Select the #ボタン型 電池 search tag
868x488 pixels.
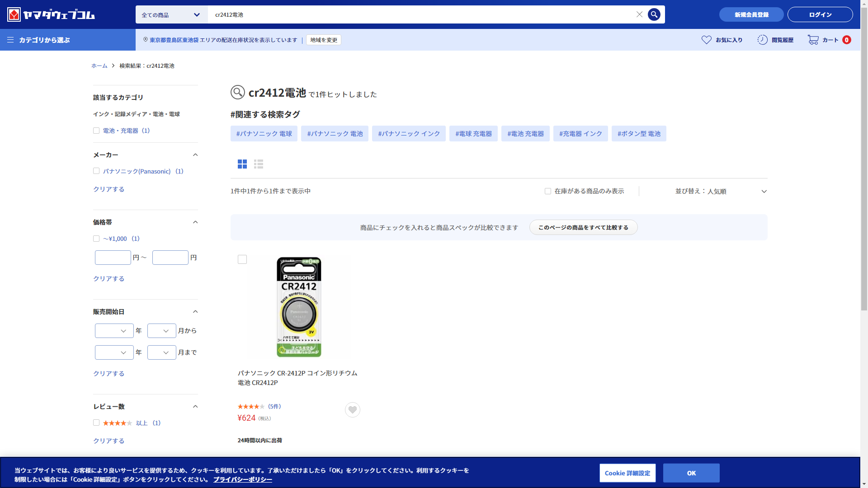coord(638,134)
